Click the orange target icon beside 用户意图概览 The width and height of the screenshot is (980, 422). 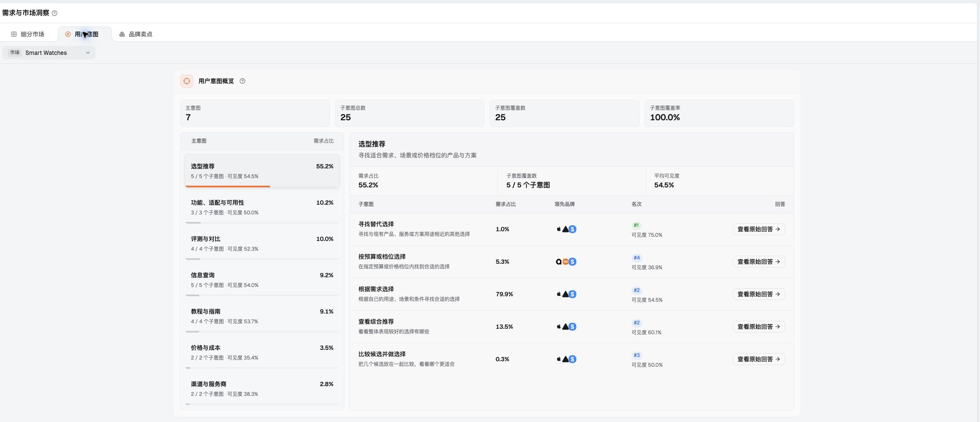click(x=187, y=81)
